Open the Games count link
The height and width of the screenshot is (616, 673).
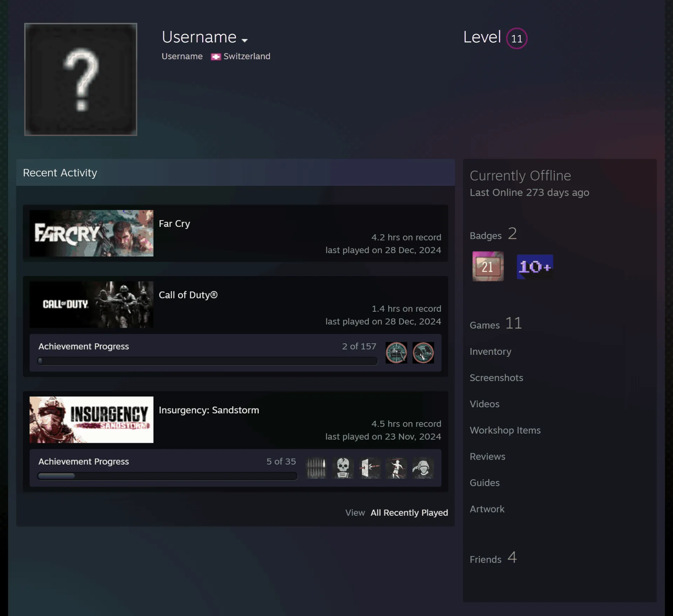pyautogui.click(x=496, y=323)
